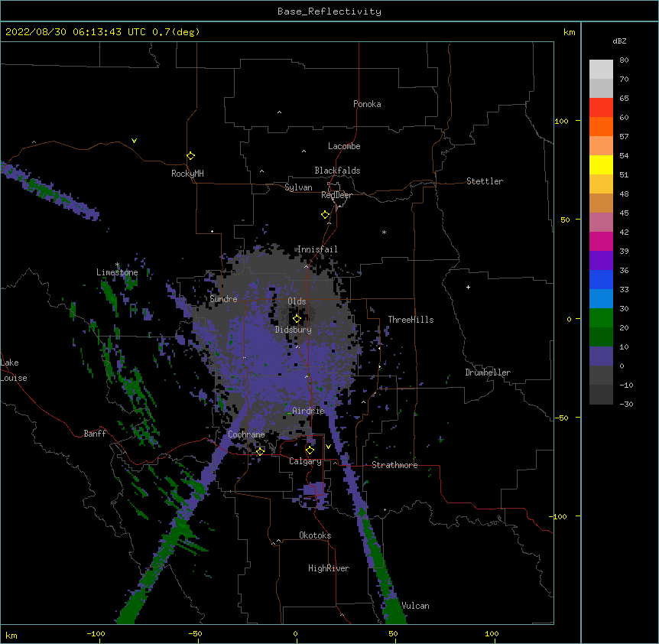
Task: Click the Innisfail town label
Action: tap(317, 249)
